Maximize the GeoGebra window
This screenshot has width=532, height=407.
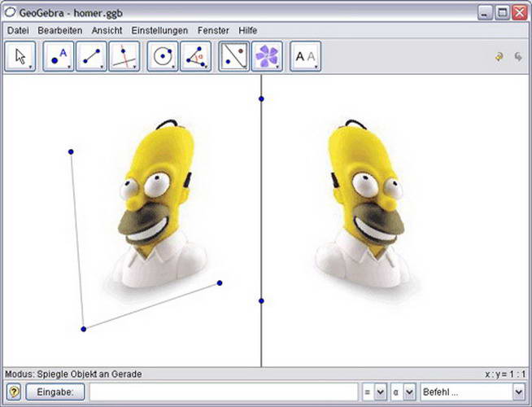click(x=503, y=13)
